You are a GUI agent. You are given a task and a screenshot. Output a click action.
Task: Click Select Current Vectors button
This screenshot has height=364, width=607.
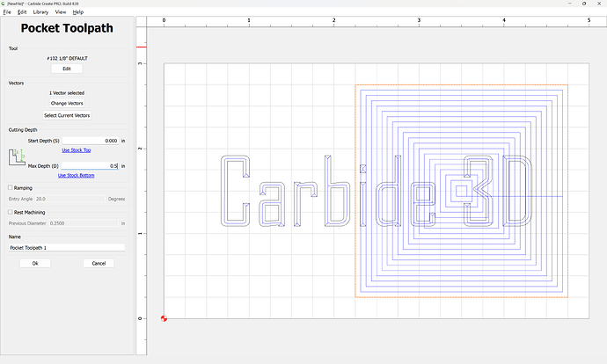point(67,115)
